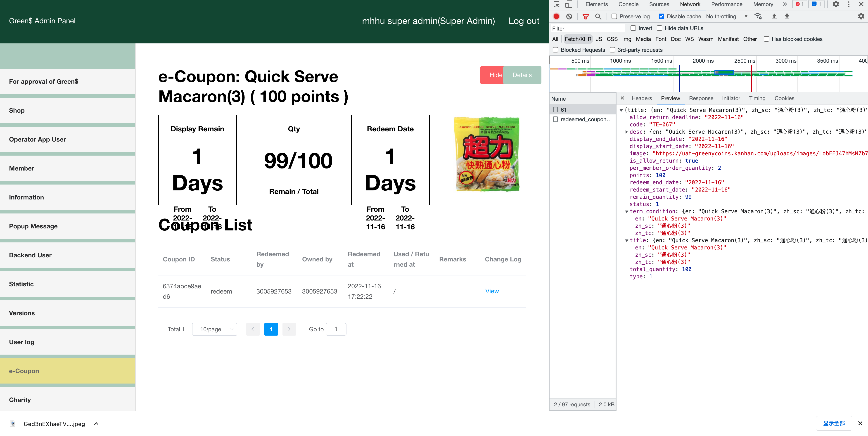Click the import HAR upload icon
This screenshot has height=436, width=868.
(x=774, y=16)
